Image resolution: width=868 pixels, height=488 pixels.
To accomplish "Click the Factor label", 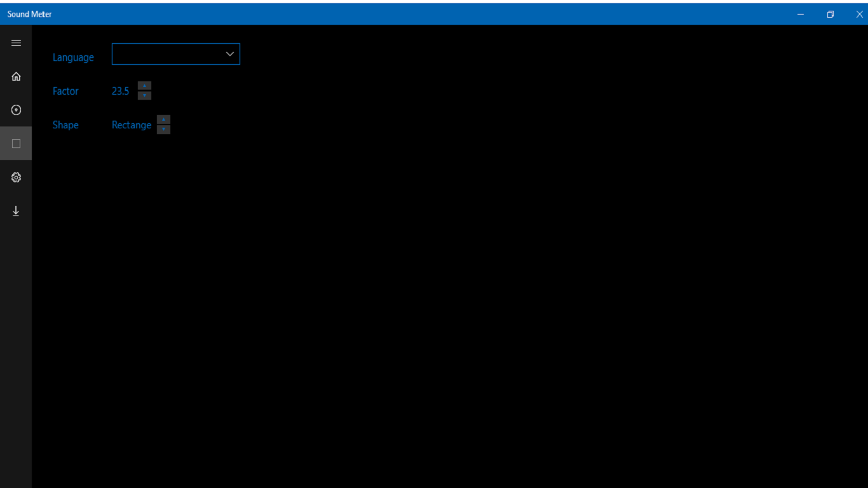I will (x=65, y=91).
